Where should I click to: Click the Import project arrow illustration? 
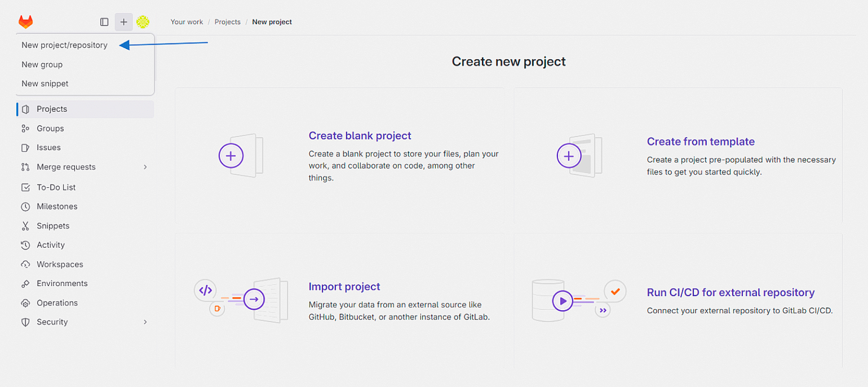pyautogui.click(x=254, y=300)
